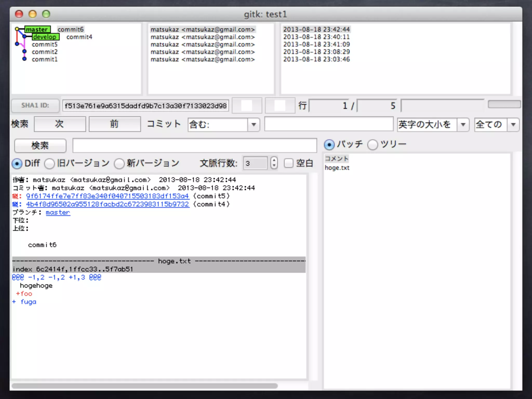The height and width of the screenshot is (399, 532).
Task: Toggle the 空白 whitespace checkbox
Action: pos(289,163)
